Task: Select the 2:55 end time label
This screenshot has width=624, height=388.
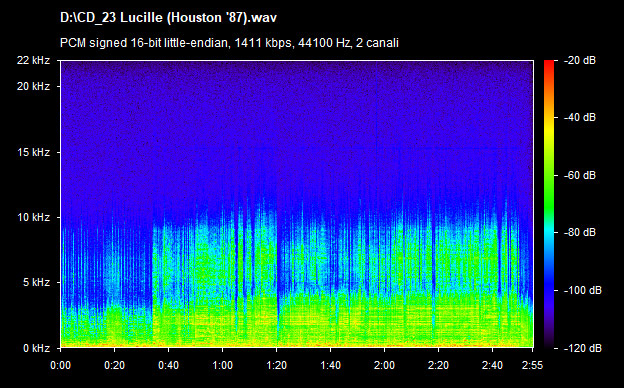Action: (532, 365)
